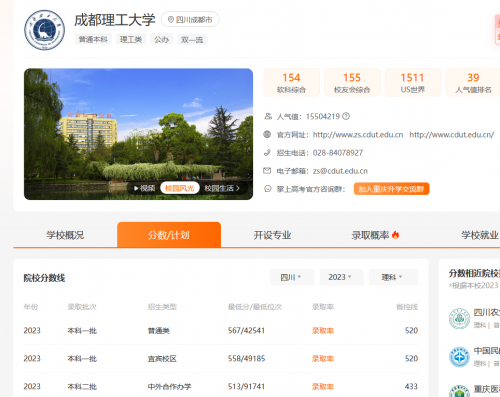
Task: Click the 四川农业大学 logo in similar schools
Action: (459, 318)
